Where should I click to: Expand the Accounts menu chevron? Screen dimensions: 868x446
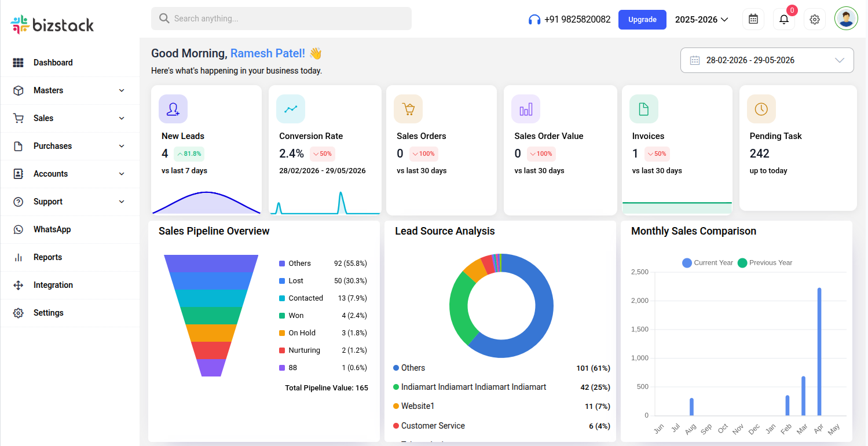(122, 174)
